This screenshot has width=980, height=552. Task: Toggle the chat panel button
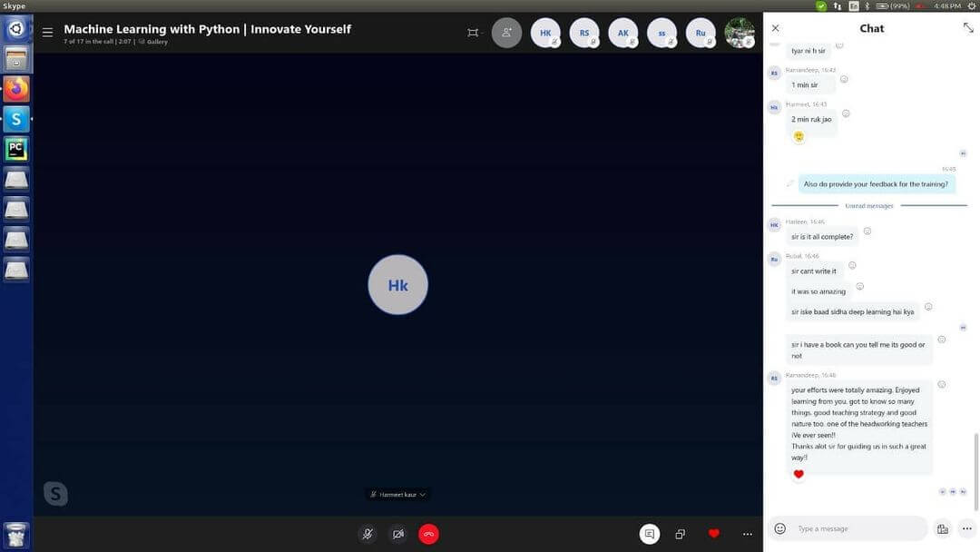[649, 534]
